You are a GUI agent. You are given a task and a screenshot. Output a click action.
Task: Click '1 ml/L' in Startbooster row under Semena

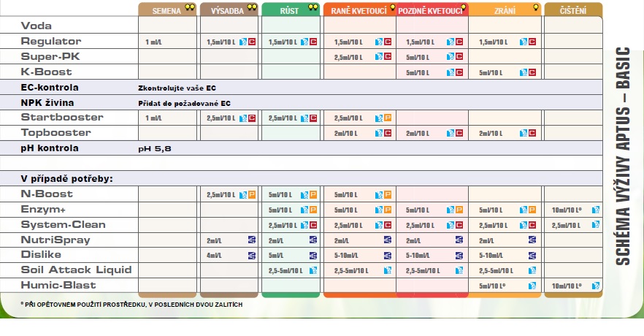pos(153,118)
